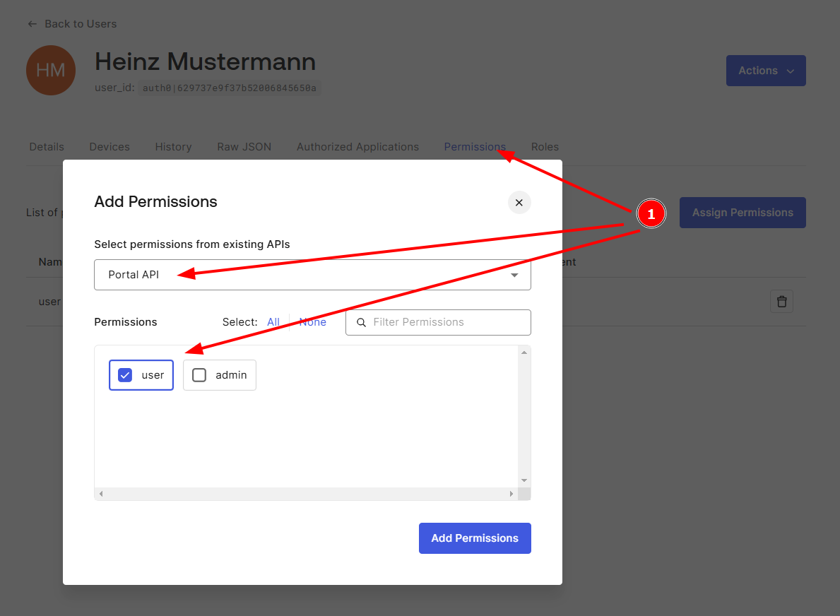Switch to the Roles tab

(x=545, y=146)
